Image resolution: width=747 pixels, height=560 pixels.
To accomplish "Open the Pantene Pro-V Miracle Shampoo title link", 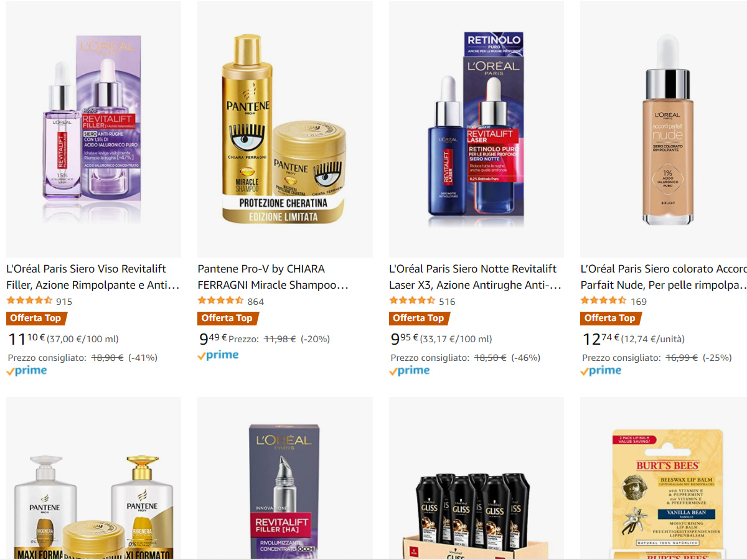I will (273, 277).
